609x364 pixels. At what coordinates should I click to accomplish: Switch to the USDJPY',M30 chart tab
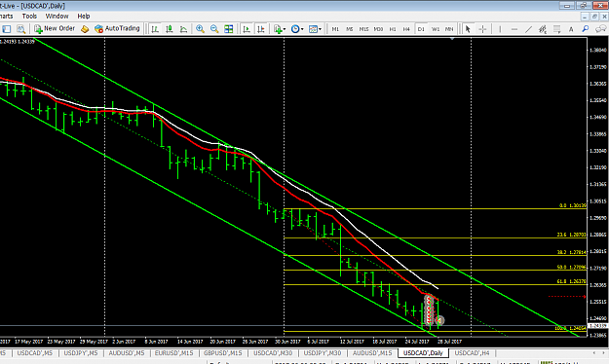323,352
